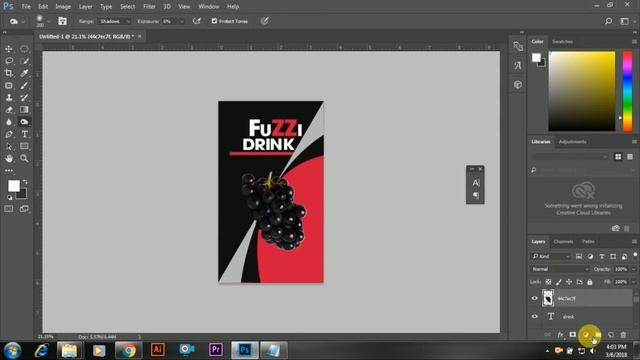Select the Zoom tool
The image size is (640, 360).
coord(24,158)
